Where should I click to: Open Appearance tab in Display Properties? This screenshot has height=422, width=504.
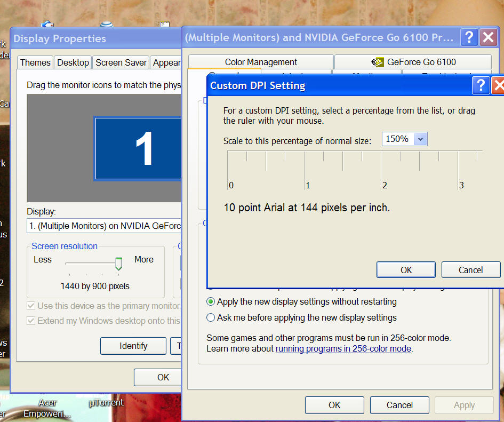(166, 62)
